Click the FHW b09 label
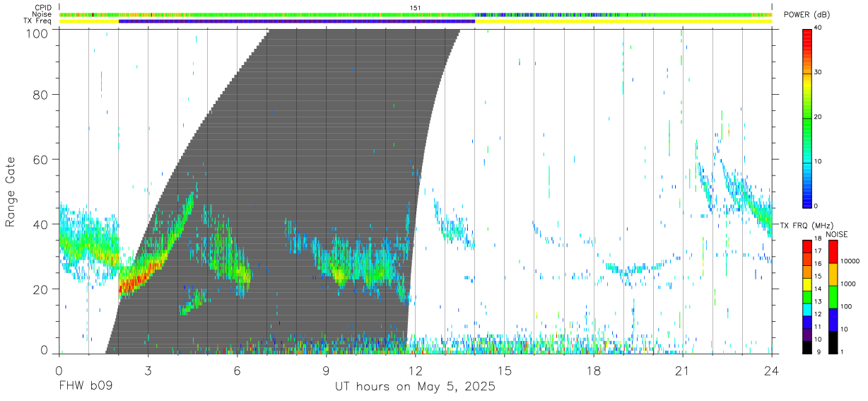Image resolution: width=868 pixels, height=401 pixels. tap(86, 387)
